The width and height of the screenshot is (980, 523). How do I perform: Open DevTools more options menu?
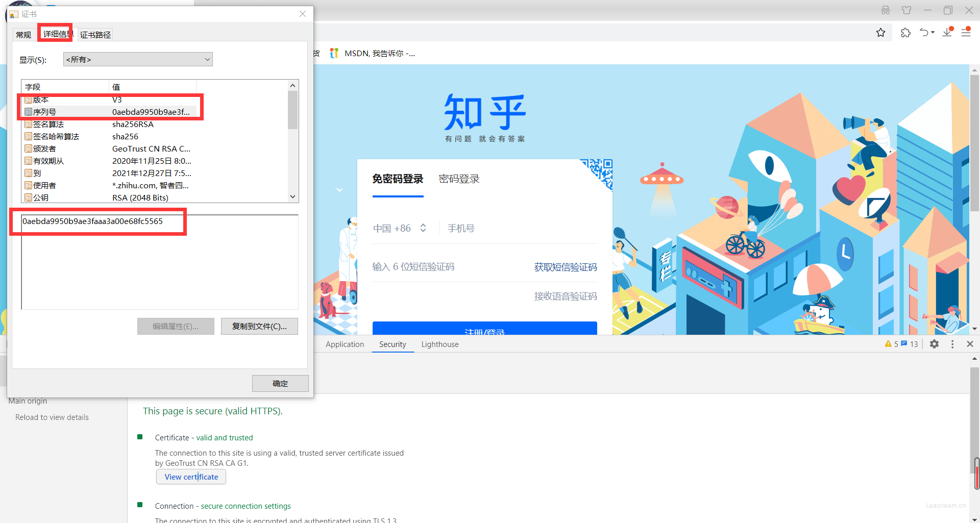tap(952, 344)
